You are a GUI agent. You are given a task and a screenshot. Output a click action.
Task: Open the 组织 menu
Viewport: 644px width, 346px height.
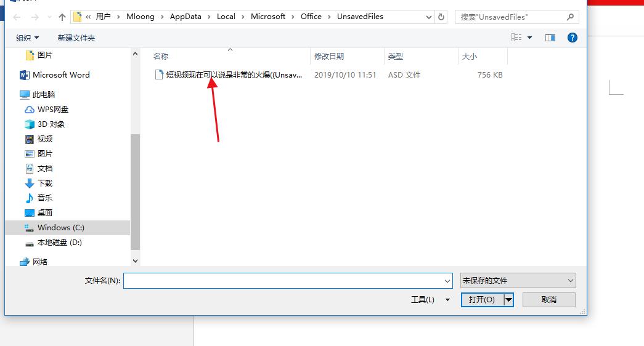(27, 38)
